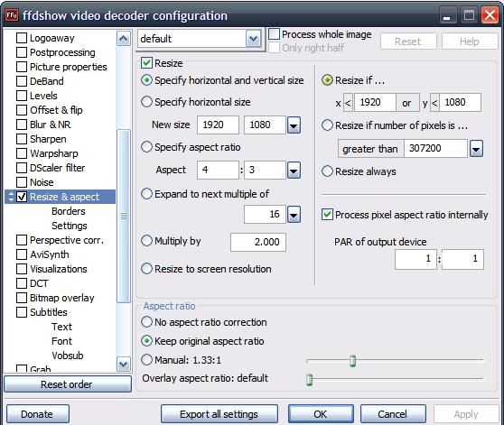The width and height of the screenshot is (504, 425).
Task: Click Export all settings button
Action: tap(219, 414)
